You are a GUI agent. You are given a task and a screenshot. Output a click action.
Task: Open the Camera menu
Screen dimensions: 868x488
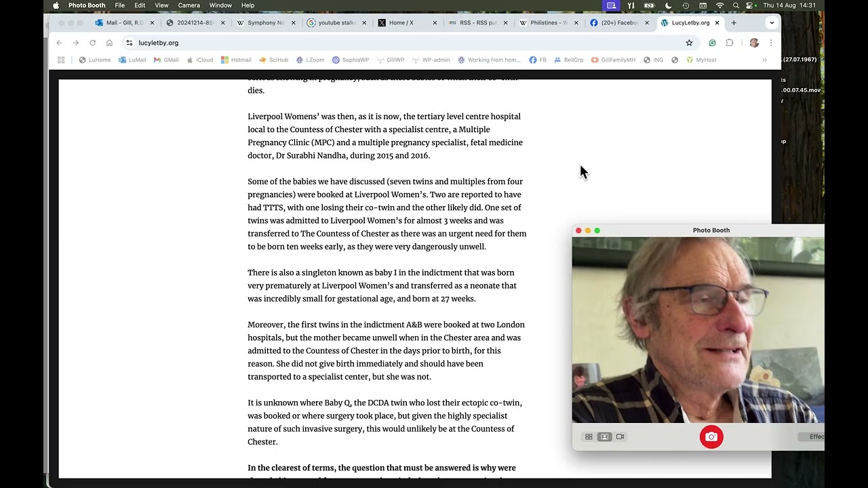tap(189, 5)
